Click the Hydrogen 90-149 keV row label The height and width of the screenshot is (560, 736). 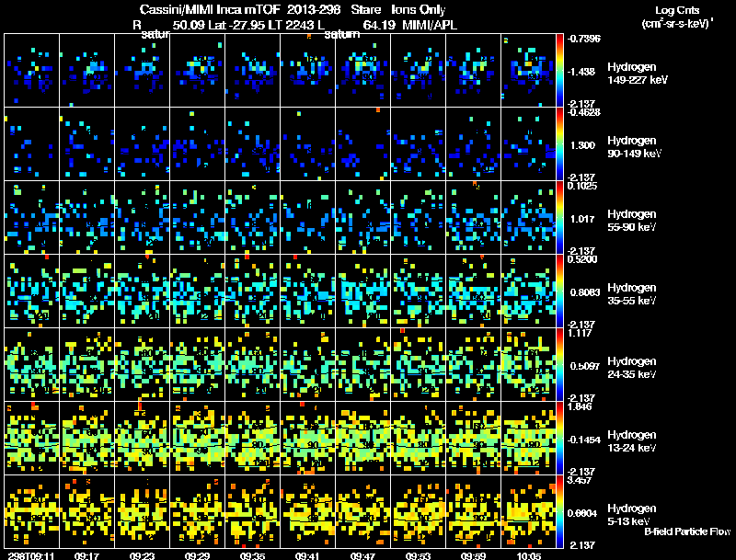point(634,147)
